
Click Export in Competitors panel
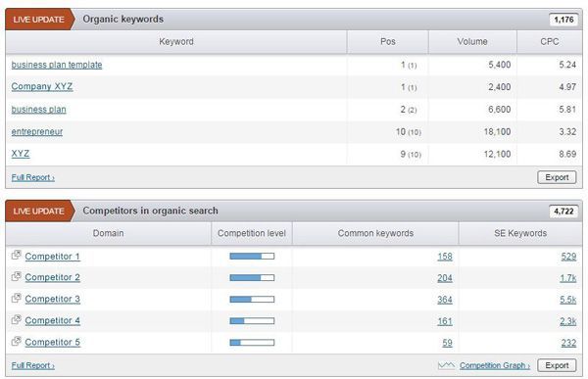click(x=557, y=365)
